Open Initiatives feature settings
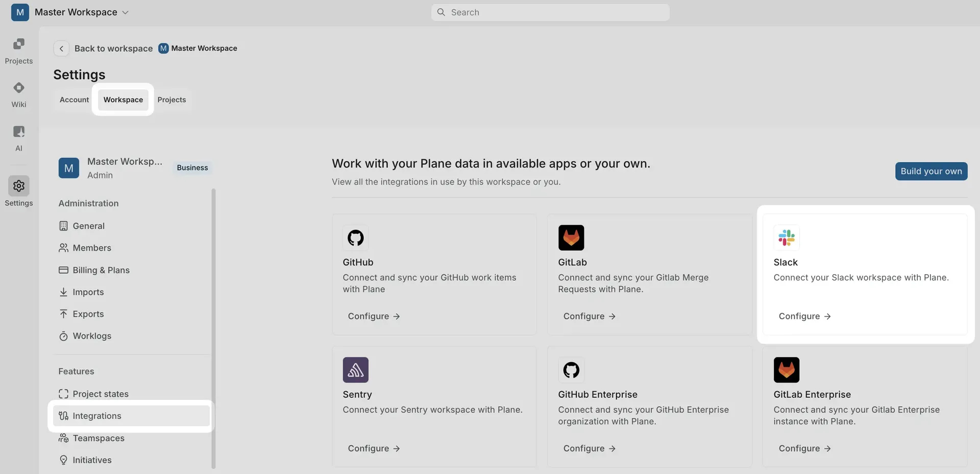 click(132, 460)
